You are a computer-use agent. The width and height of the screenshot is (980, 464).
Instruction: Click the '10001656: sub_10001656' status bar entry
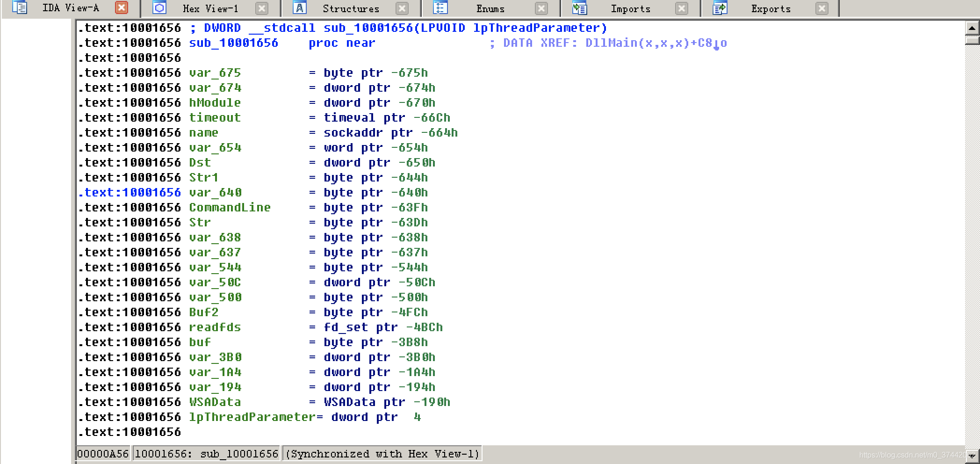[206, 454]
